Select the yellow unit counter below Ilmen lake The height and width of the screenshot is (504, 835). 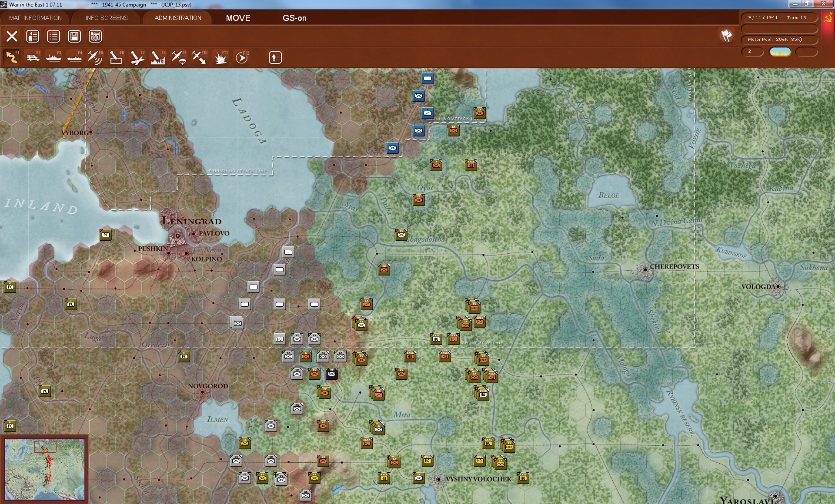point(245,443)
